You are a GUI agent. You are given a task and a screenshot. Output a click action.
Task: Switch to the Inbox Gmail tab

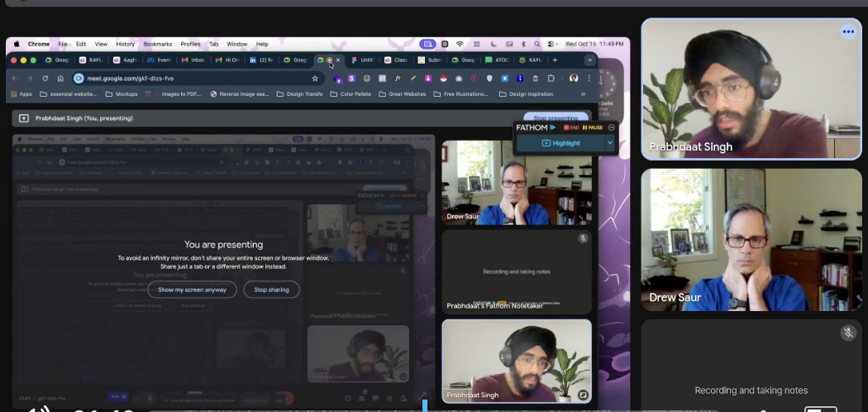coord(193,60)
